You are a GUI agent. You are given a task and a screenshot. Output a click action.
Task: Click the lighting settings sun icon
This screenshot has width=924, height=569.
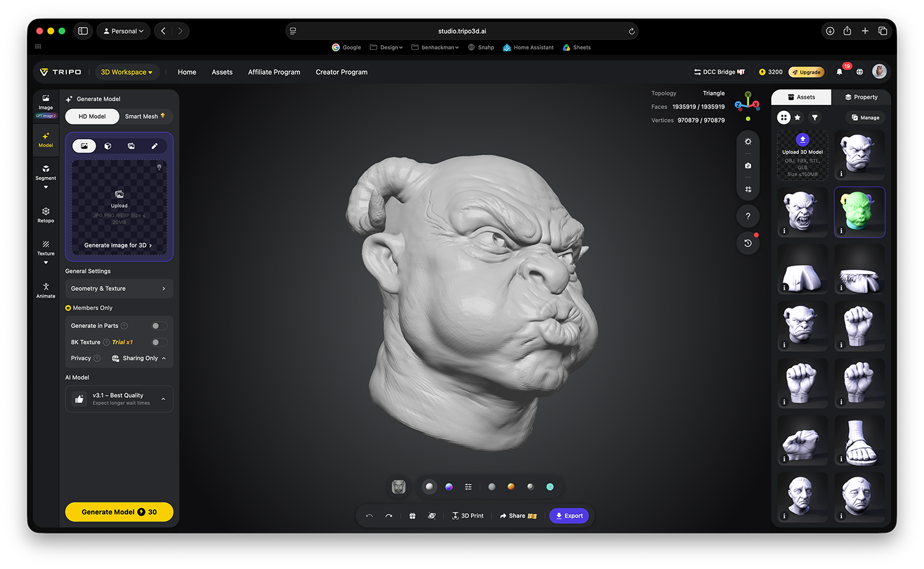coord(748,142)
